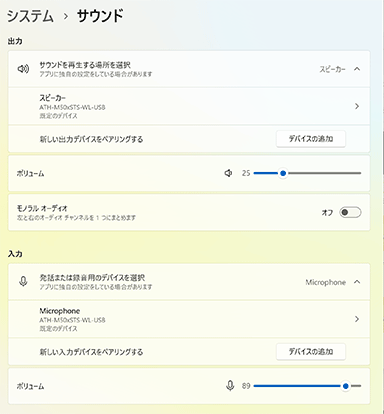Click the 出力 section heading
Screen dimensions: 384x414
coord(15,41)
